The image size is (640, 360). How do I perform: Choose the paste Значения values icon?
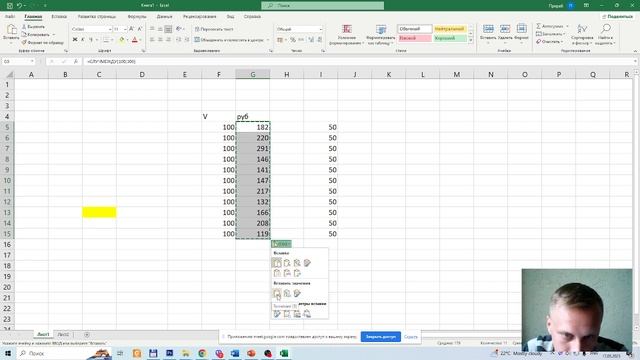(x=277, y=293)
